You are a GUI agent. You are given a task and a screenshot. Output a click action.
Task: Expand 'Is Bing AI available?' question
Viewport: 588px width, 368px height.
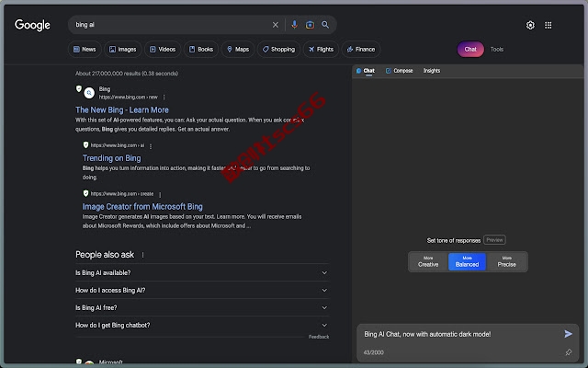pos(202,272)
